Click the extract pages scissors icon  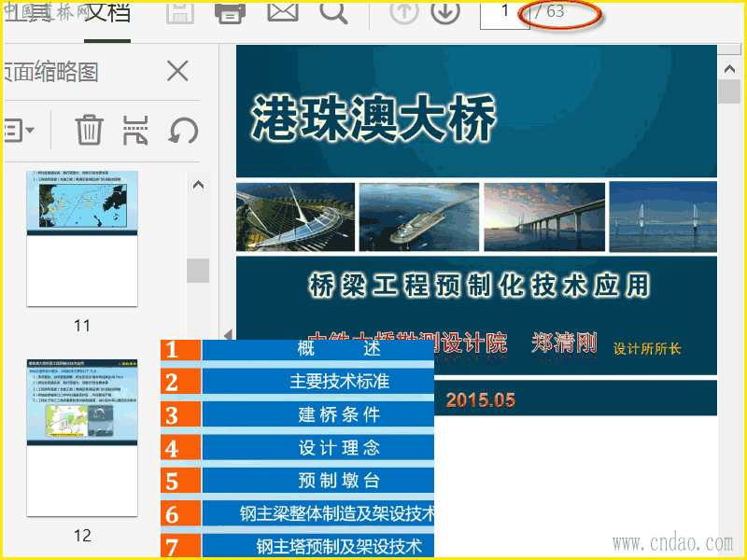pyautogui.click(x=135, y=130)
